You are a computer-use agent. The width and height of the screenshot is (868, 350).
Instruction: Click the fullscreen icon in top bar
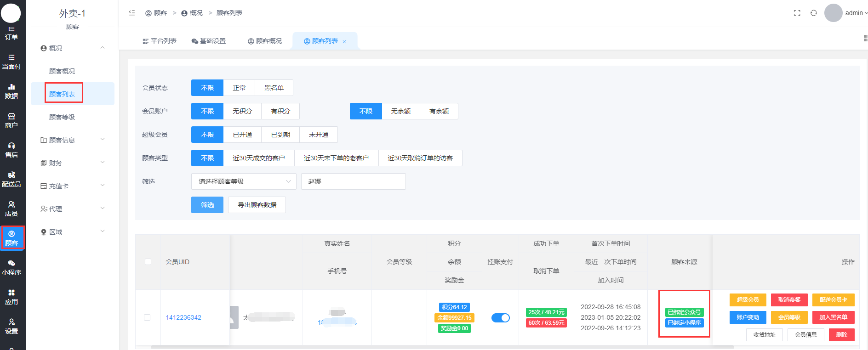[x=797, y=13]
